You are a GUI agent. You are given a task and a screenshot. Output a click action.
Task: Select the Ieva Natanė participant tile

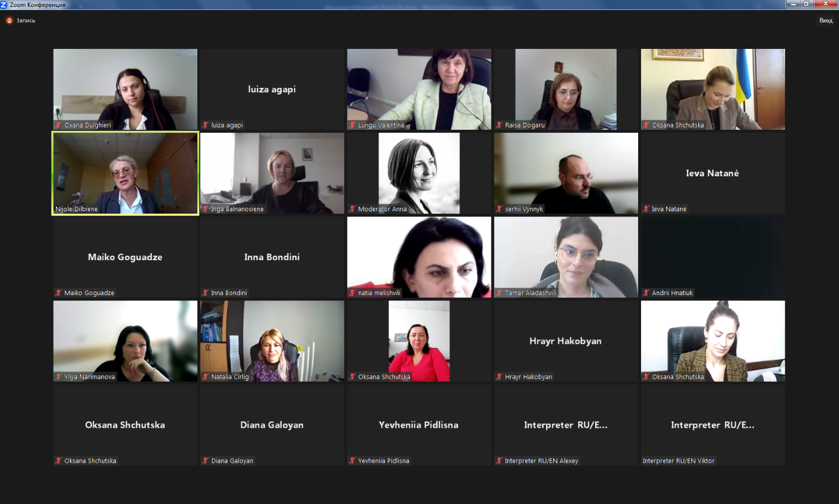tap(713, 173)
